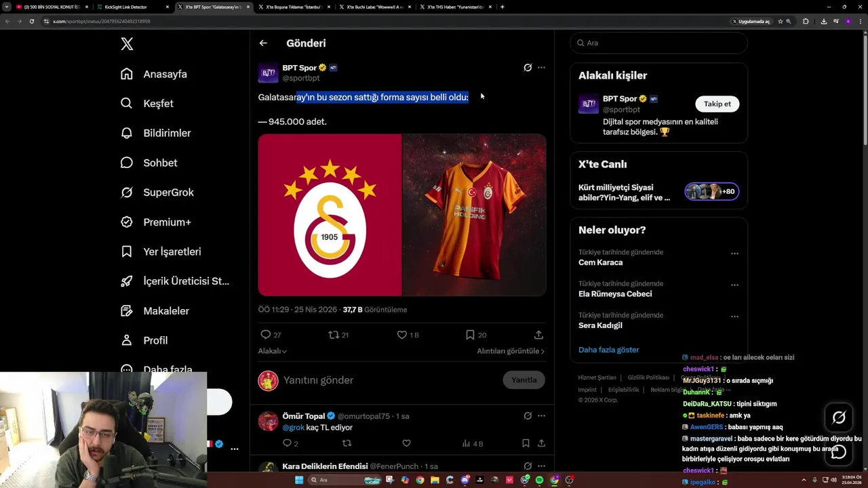Open the Gizlilik Politikası footer link
The height and width of the screenshot is (488, 868).
pos(648,378)
